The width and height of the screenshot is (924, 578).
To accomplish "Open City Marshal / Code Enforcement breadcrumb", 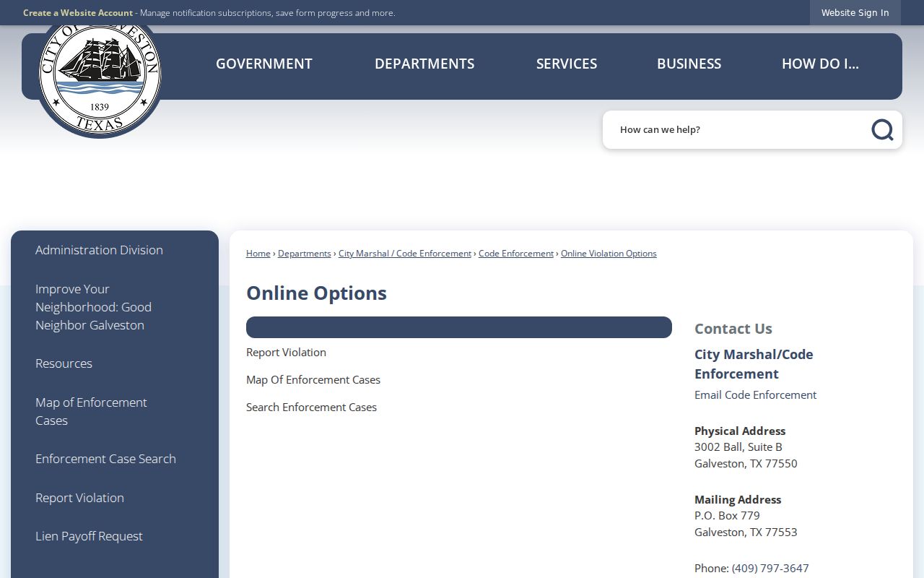I will (x=405, y=254).
